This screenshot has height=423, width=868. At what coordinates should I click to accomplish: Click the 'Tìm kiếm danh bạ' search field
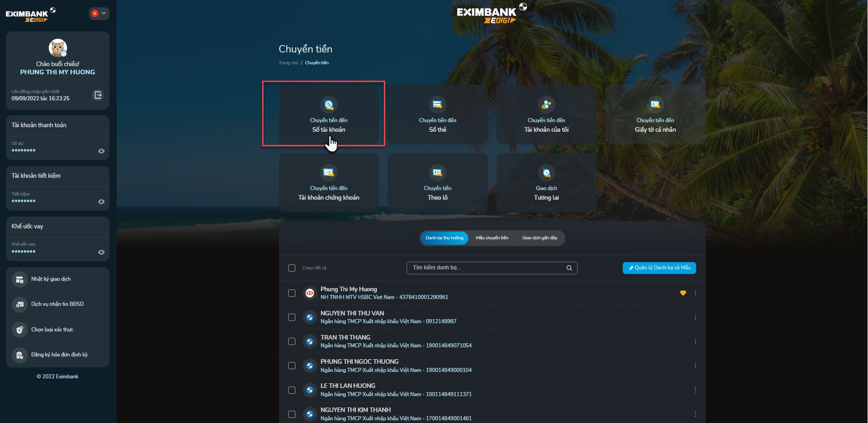[x=488, y=268]
